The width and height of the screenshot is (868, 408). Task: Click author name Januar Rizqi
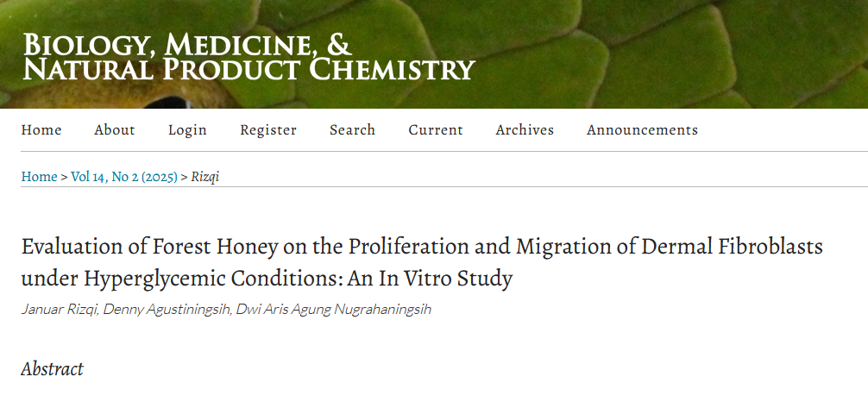(59, 309)
